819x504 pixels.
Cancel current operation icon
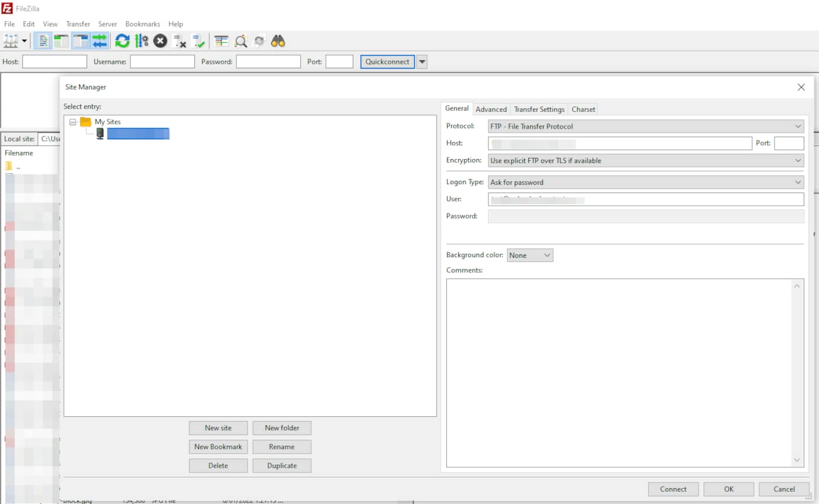click(x=160, y=41)
